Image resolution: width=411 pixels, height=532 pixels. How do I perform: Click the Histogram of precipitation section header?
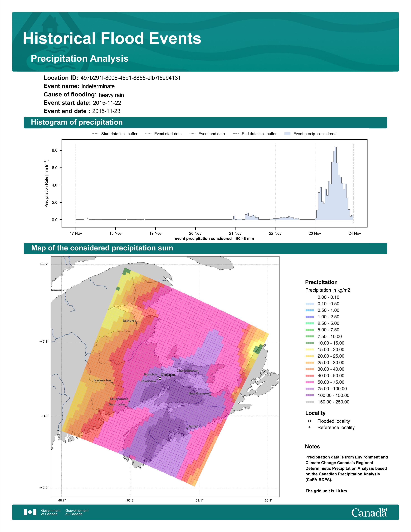(205, 122)
